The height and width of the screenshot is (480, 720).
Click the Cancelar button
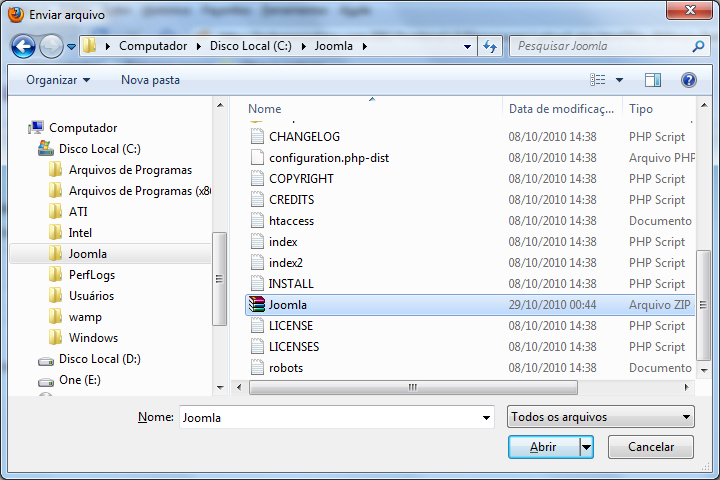click(x=651, y=447)
